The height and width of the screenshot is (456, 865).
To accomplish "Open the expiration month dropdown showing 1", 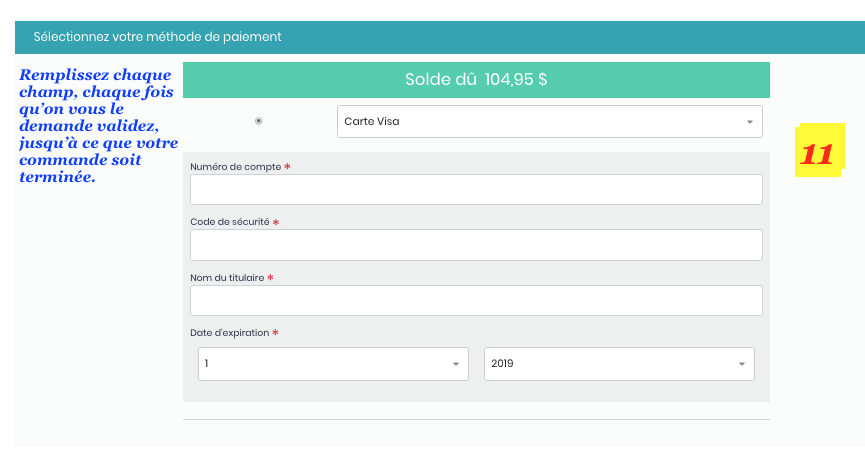I will click(x=333, y=364).
